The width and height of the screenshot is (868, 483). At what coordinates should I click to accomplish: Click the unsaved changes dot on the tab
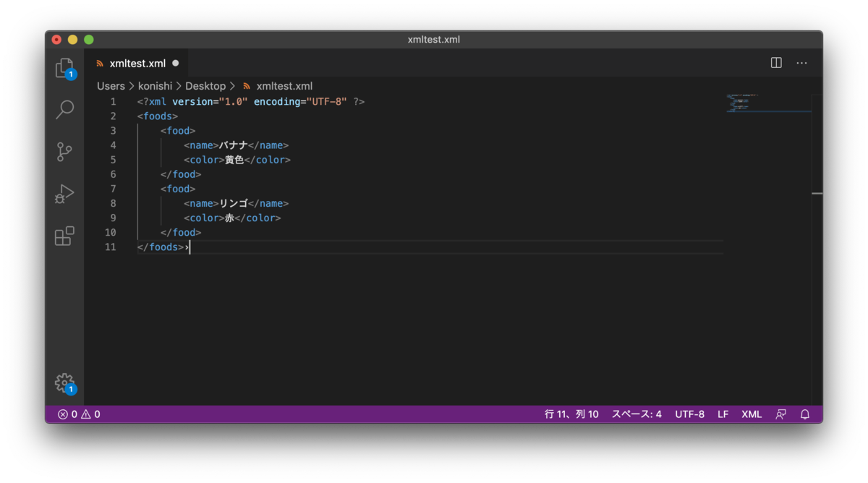pos(175,63)
